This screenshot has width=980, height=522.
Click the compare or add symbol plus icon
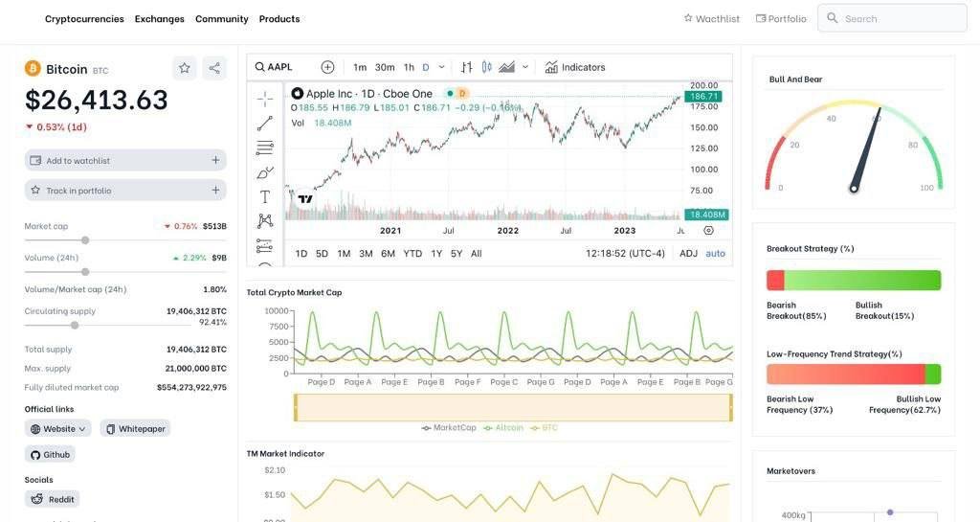[x=327, y=67]
